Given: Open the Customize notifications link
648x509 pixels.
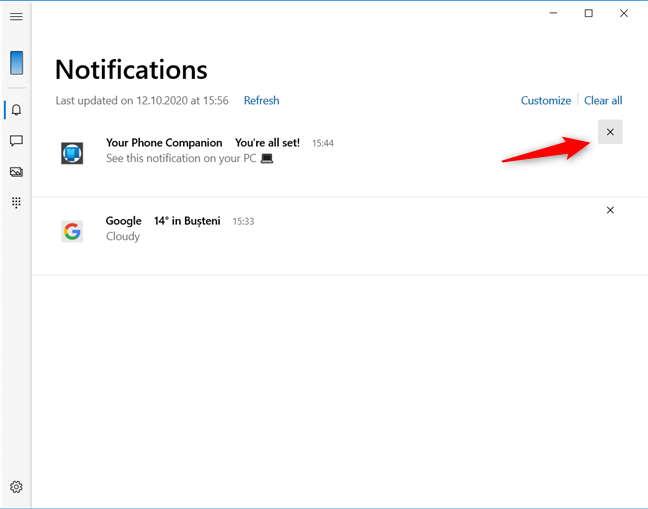Looking at the screenshot, I should pyautogui.click(x=546, y=100).
